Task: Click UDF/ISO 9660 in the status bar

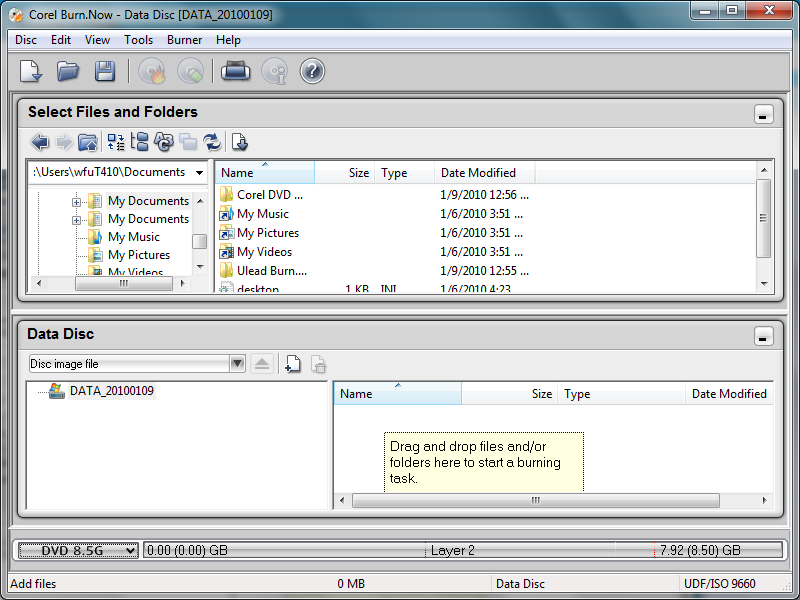Action: click(719, 584)
